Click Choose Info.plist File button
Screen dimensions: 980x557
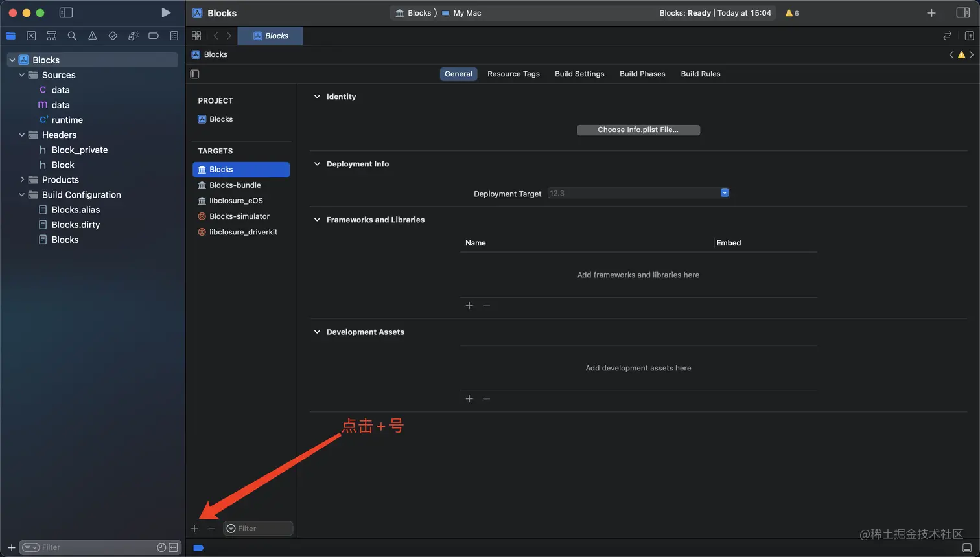pyautogui.click(x=638, y=130)
